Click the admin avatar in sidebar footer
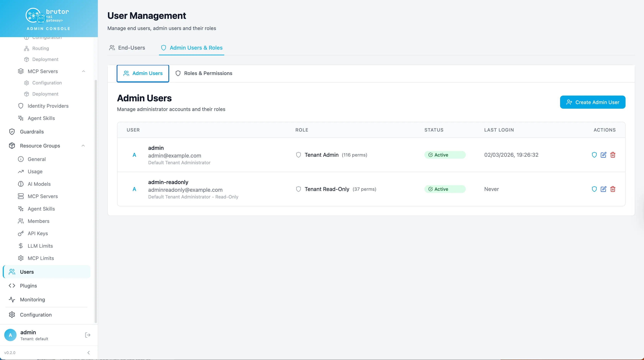 click(x=10, y=335)
